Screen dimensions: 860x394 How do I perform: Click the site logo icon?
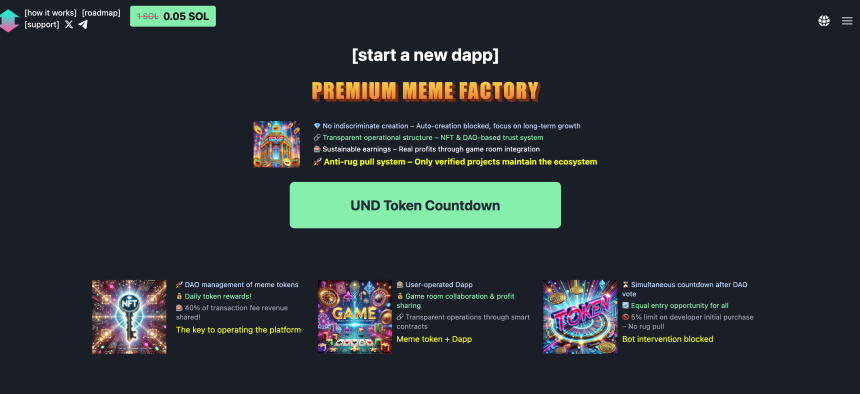[9, 21]
